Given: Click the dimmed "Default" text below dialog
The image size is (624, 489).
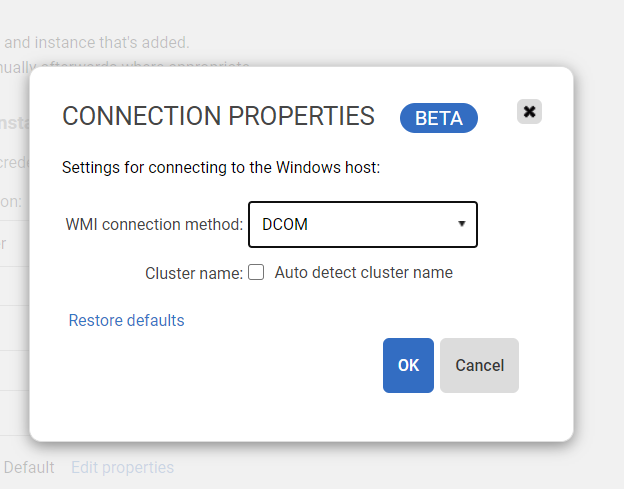Looking at the screenshot, I should [x=29, y=467].
